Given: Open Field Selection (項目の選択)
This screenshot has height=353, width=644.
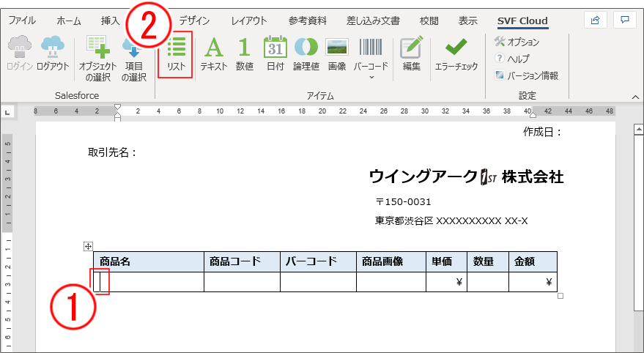Looking at the screenshot, I should pyautogui.click(x=134, y=59).
